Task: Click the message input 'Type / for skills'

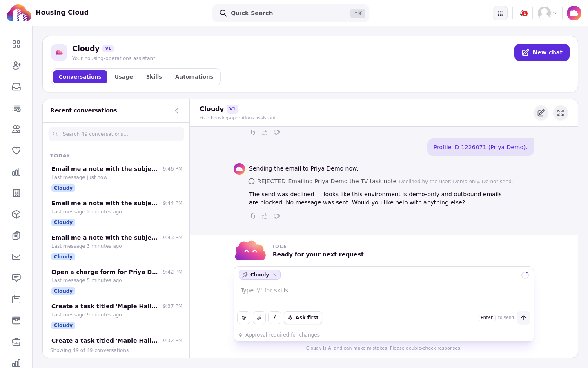Action: (x=384, y=290)
